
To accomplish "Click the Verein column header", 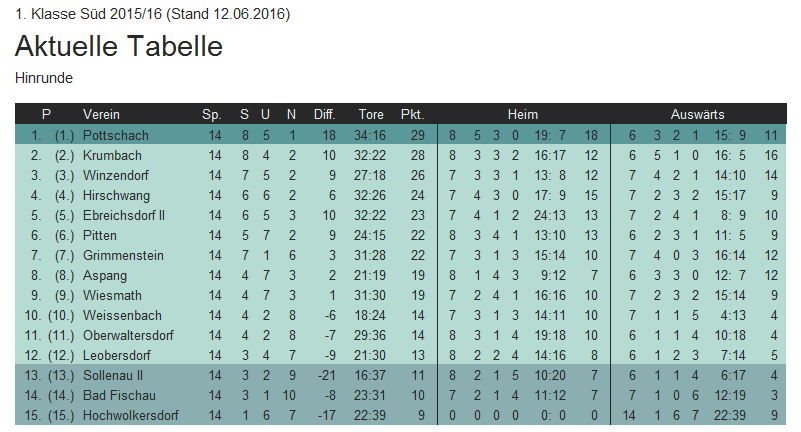I will [x=102, y=114].
